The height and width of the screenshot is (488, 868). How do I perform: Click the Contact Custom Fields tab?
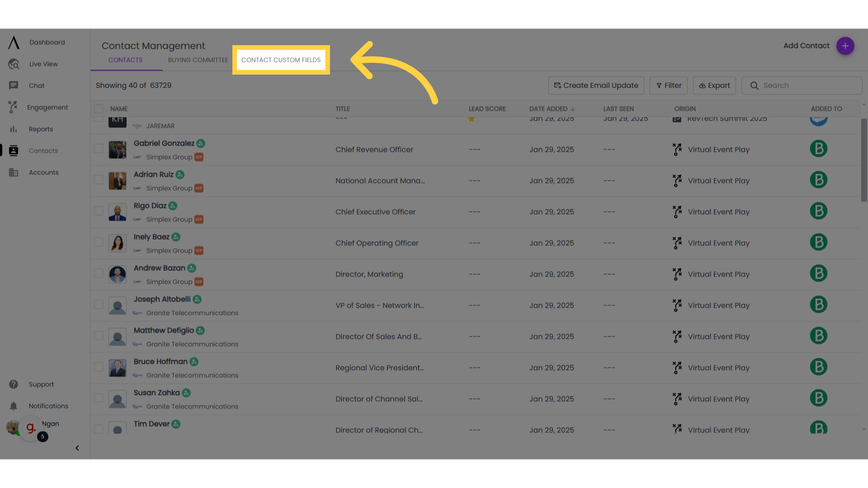(281, 60)
